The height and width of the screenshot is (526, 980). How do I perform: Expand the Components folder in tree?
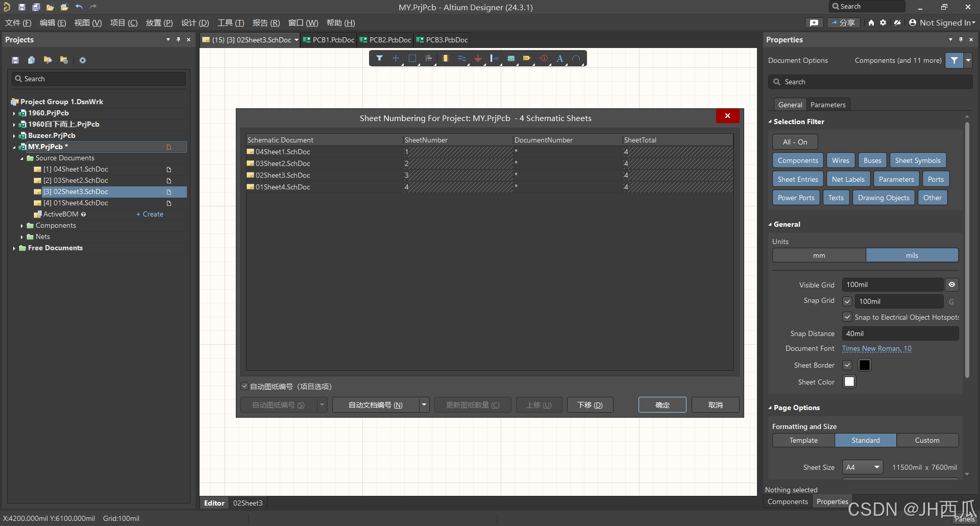[x=22, y=226]
